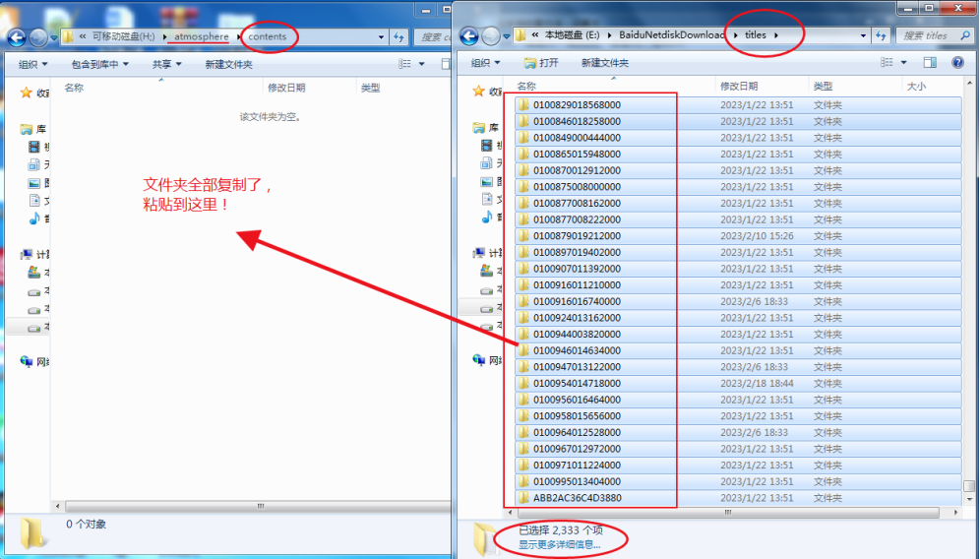The image size is (980, 559).
Task: Click Network icon in left window sidebar
Action: [x=27, y=361]
